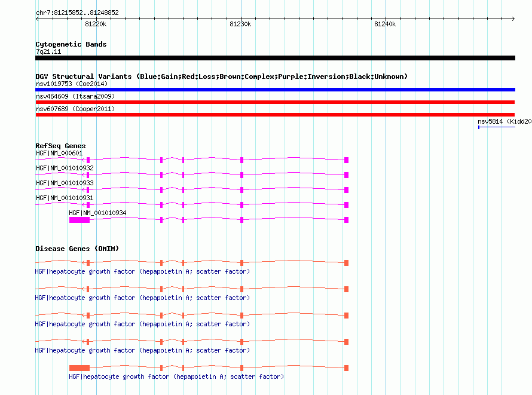Click the rightmost exon of transcript NM_001010931

click(347, 205)
